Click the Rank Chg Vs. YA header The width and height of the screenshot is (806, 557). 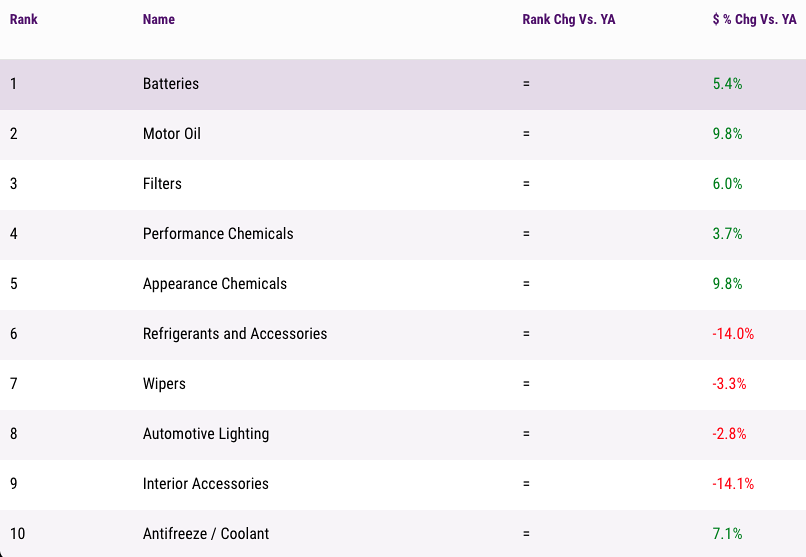click(x=569, y=20)
